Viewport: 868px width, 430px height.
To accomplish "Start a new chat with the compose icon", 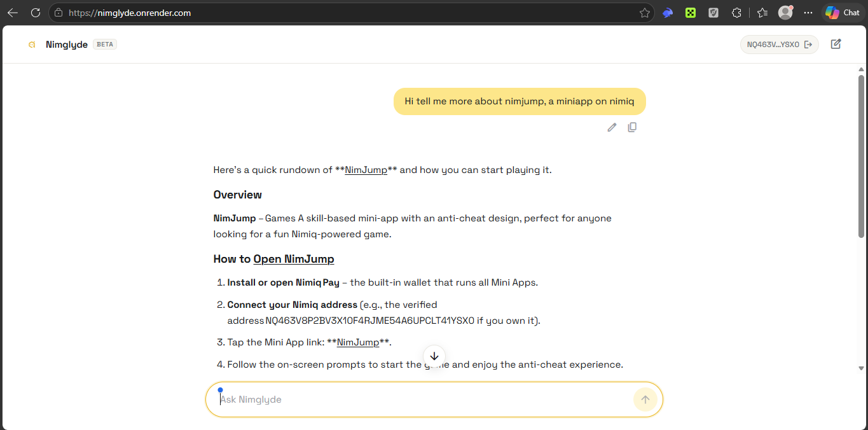I will pyautogui.click(x=836, y=44).
